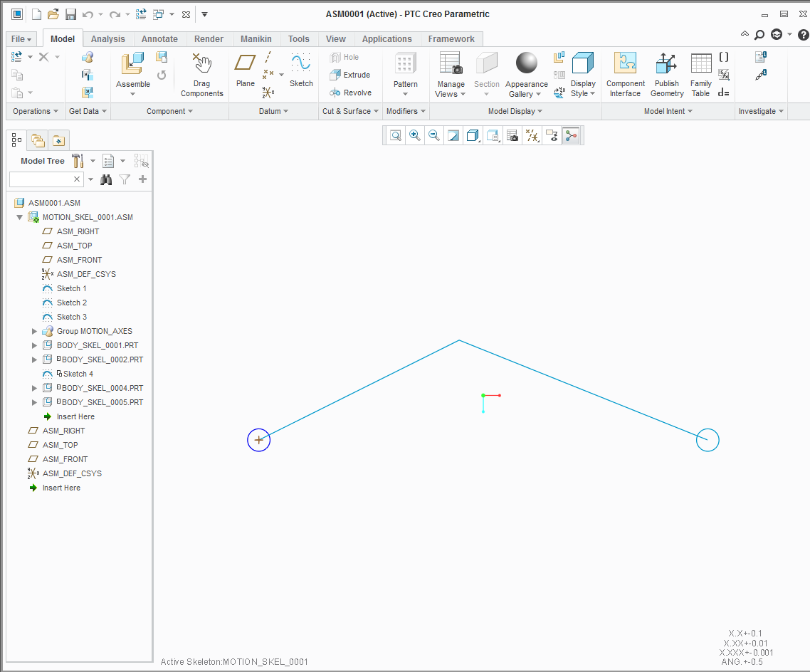Open the Manikin tab

(256, 38)
